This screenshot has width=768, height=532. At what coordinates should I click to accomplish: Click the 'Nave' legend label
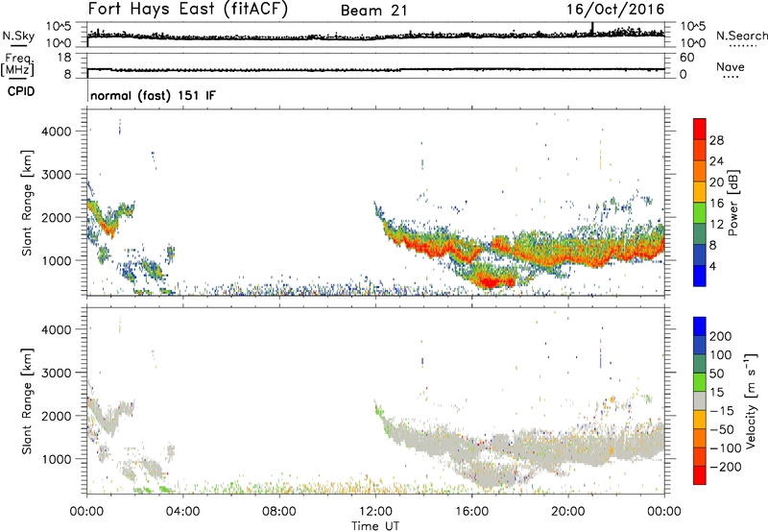tap(730, 67)
